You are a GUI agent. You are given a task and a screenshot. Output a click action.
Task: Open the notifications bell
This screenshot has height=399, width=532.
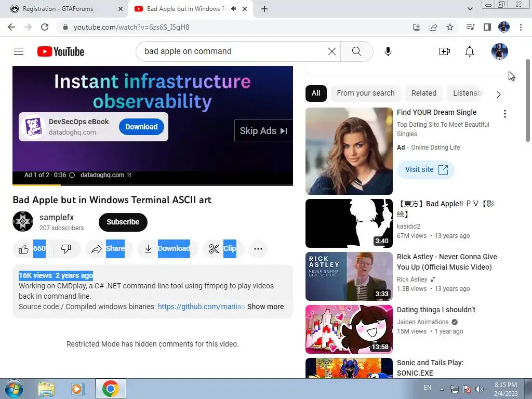470,51
